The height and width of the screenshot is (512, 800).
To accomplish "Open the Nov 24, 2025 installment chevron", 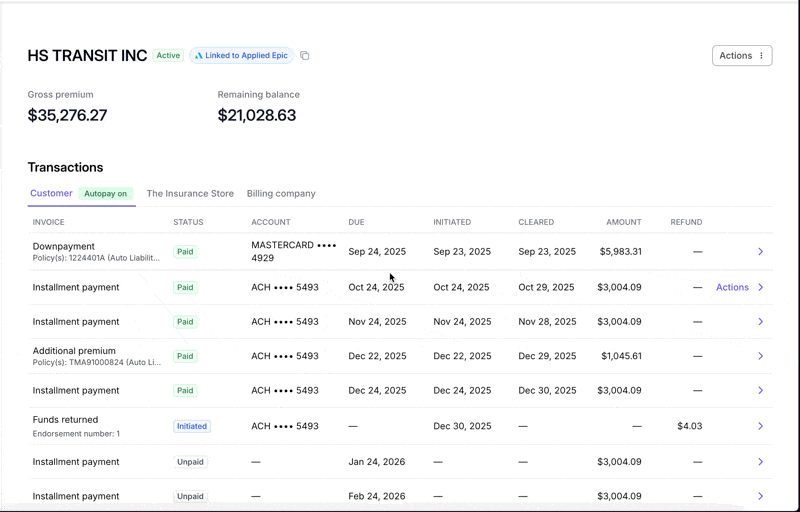I will [x=760, y=322].
